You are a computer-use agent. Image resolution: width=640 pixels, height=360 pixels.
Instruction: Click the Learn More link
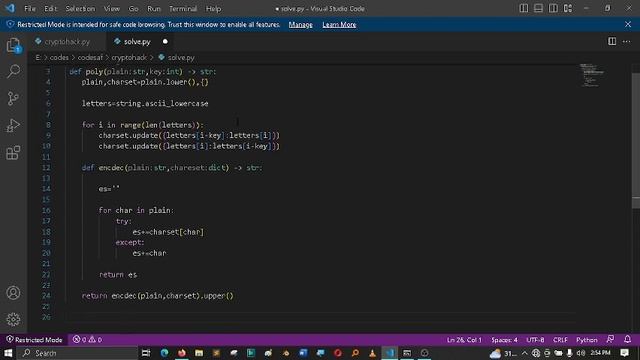339,24
